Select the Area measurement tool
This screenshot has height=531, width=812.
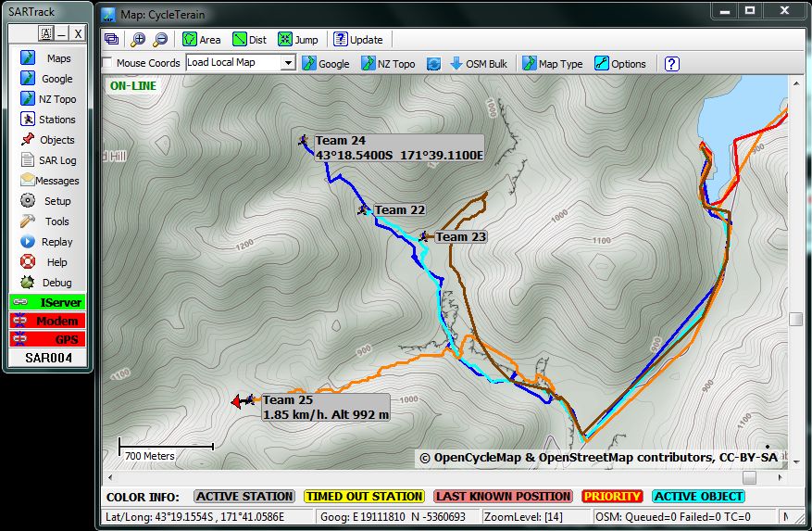point(201,40)
